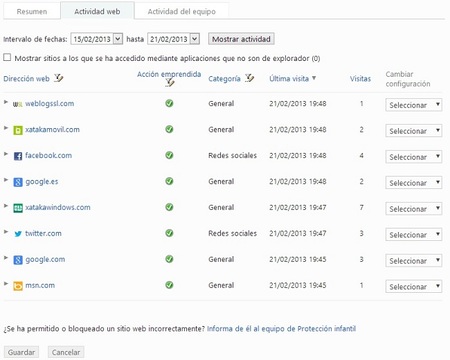Switch to the Resumen tab

[32, 11]
